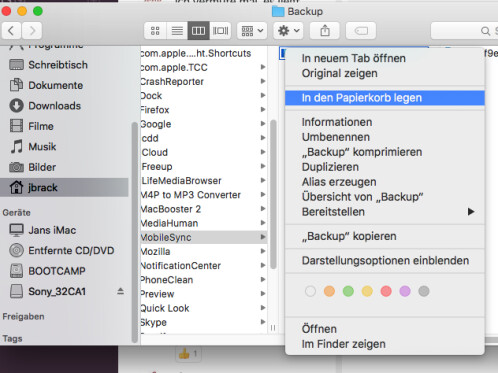Switch to Cover Flow view
Image resolution: width=498 pixels, height=373 pixels.
coord(220,31)
